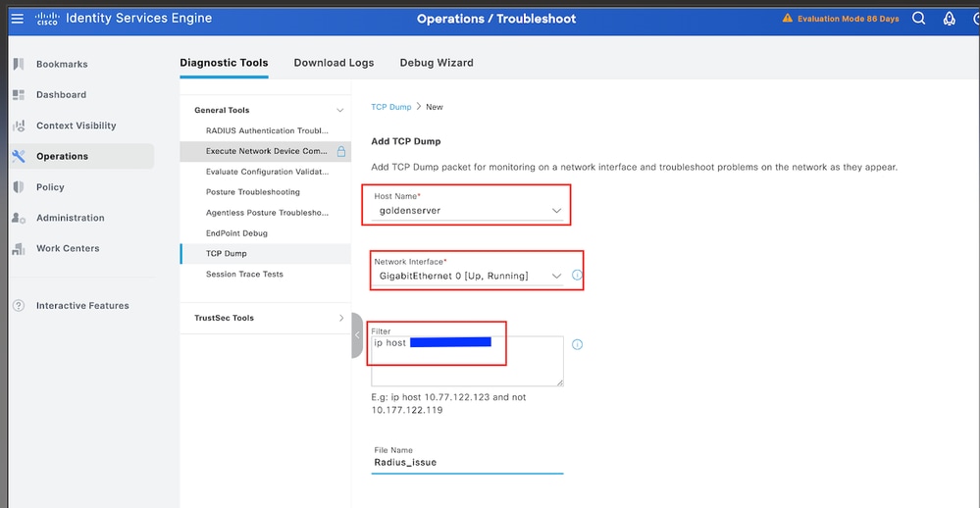Click the Dashboard sidebar icon
980x508 pixels.
point(19,94)
